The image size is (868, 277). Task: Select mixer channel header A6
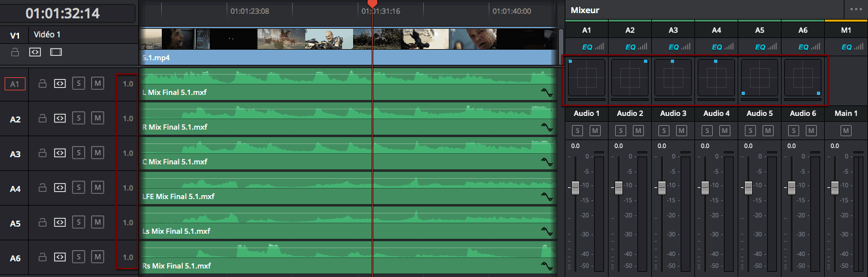coord(803,30)
